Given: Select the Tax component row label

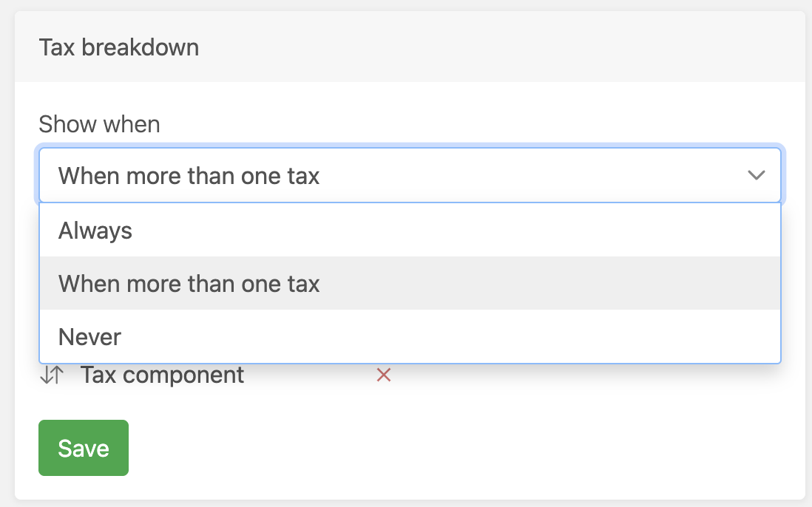Looking at the screenshot, I should (162, 375).
